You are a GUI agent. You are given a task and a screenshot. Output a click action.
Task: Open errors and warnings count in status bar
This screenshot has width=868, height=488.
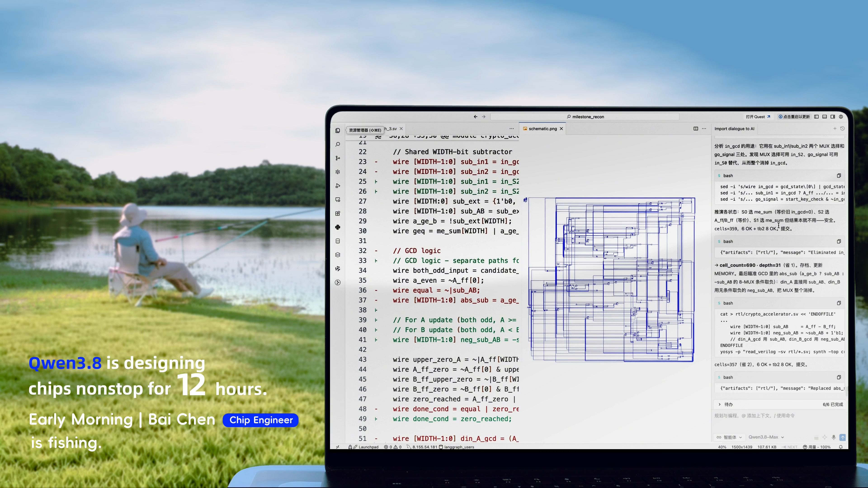click(393, 447)
